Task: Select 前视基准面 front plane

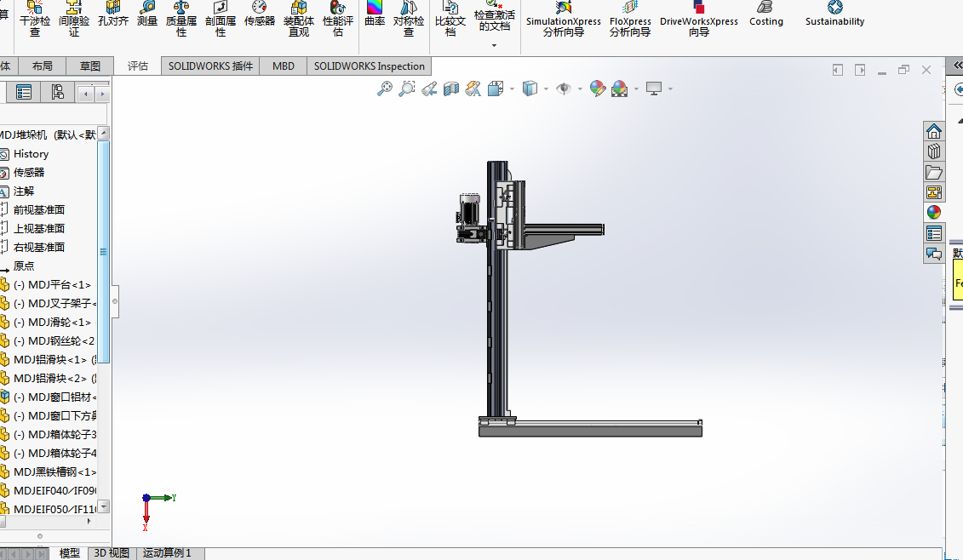Action: [x=38, y=210]
